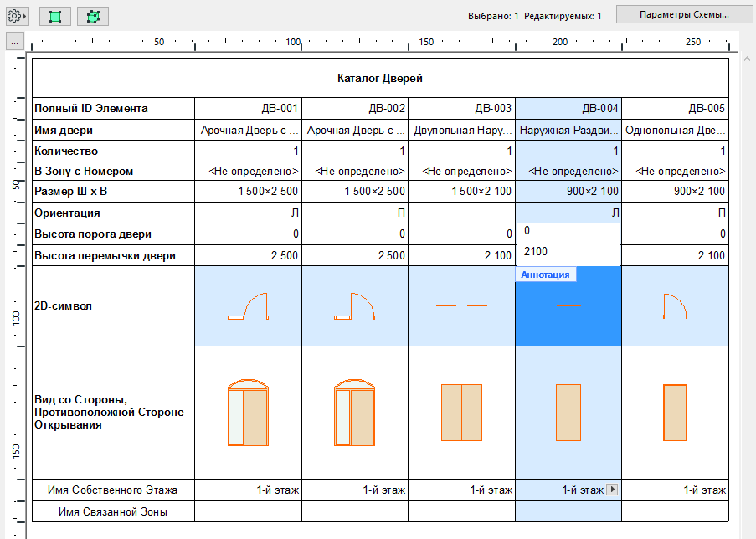This screenshot has height=539, width=756.
Task: Click the Каталог Дверей title cell
Action: click(380, 79)
